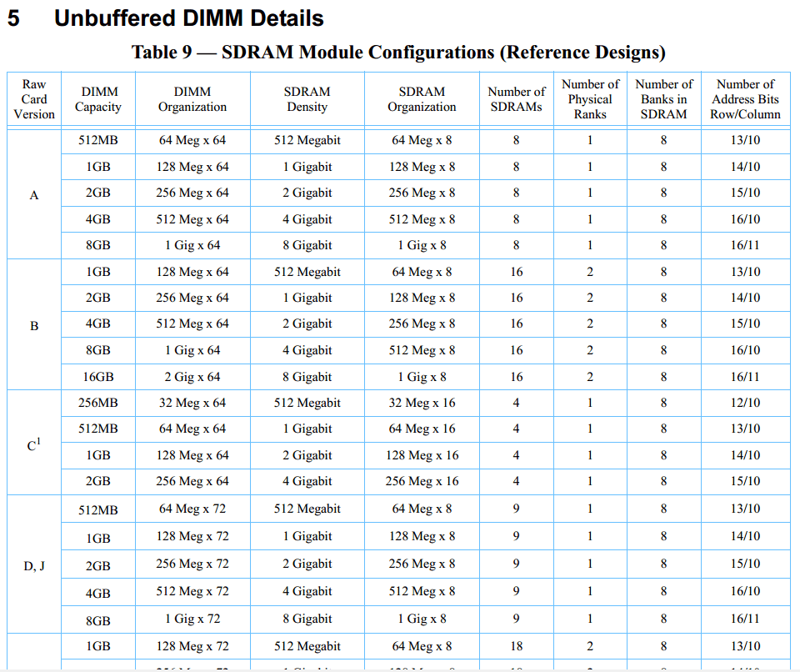Click the raw card "D, J" cell
800x672 pixels.
point(34,566)
